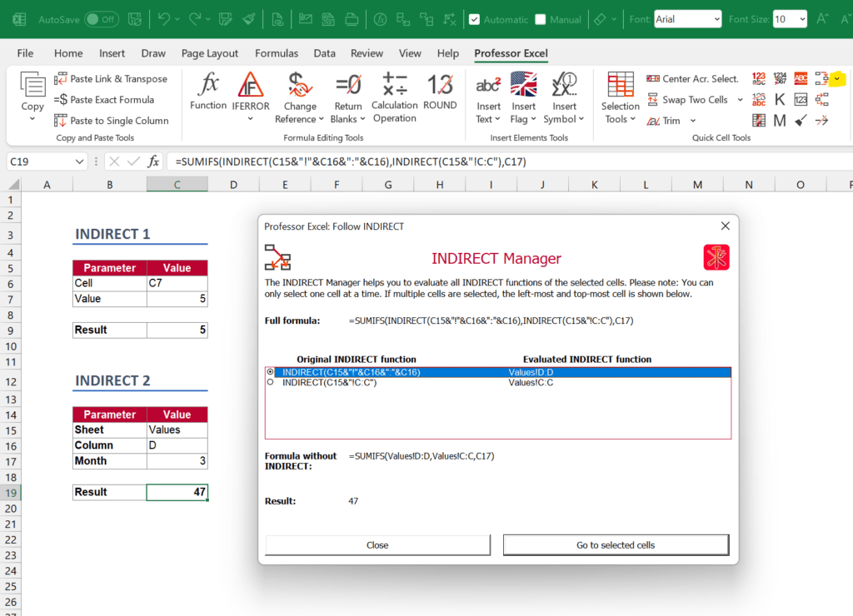The height and width of the screenshot is (616, 853).
Task: Click the circled fx icon in quick access toolbar
Action: (x=380, y=20)
